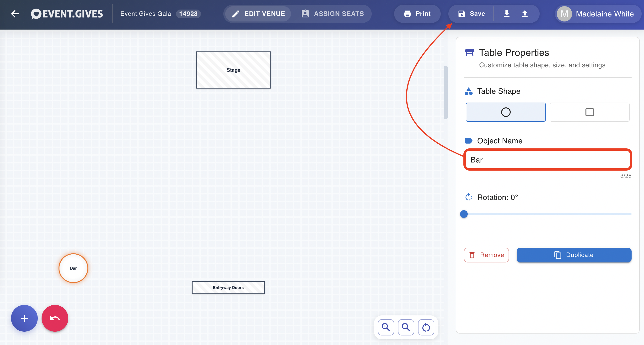Click the Event.Gives Gala title

tap(146, 14)
